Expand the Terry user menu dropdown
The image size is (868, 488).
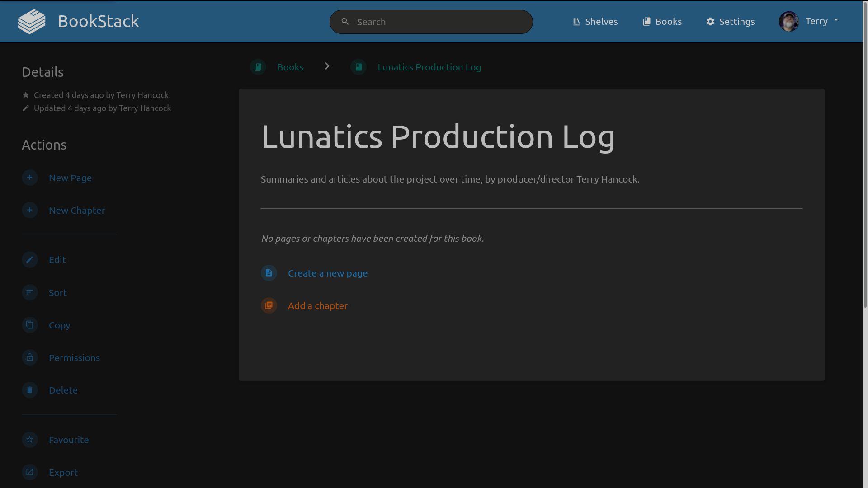tap(836, 20)
